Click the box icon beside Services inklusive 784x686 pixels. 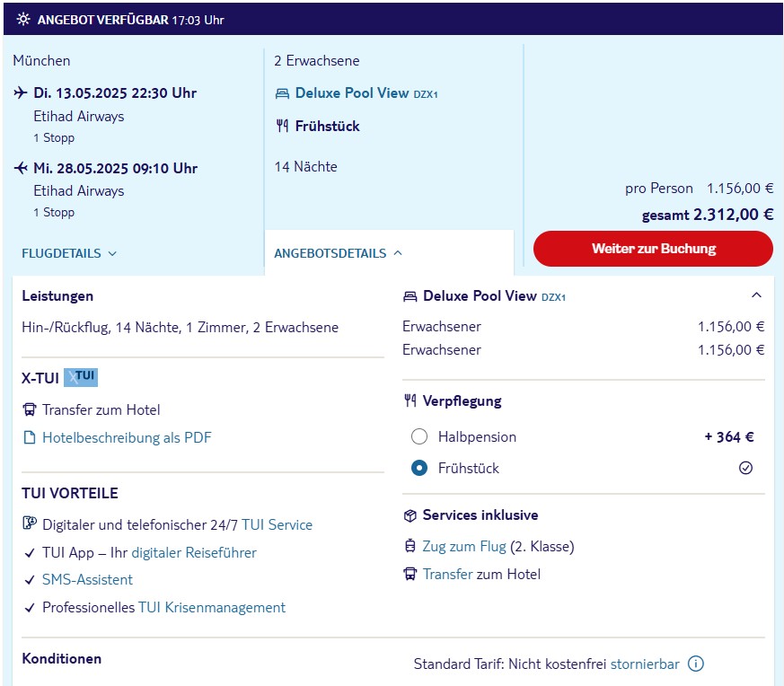(x=410, y=515)
